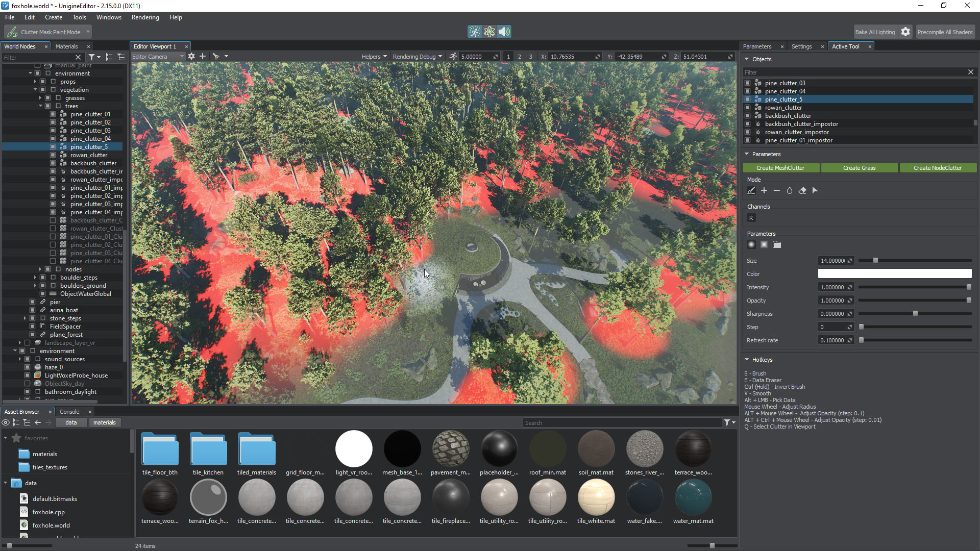Click the plus add mode icon
The height and width of the screenshot is (551, 980).
tap(764, 190)
